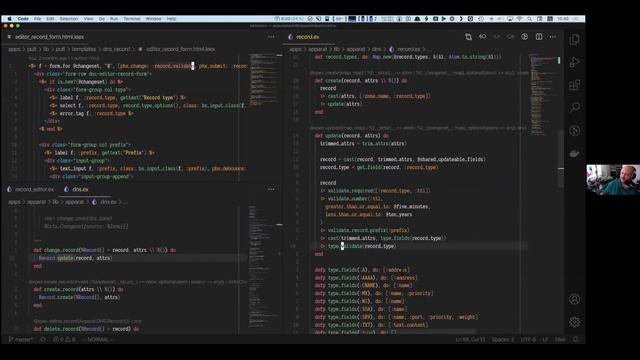640x360 pixels.
Task: Split the record.ex editor to the right
Action: (x=539, y=37)
